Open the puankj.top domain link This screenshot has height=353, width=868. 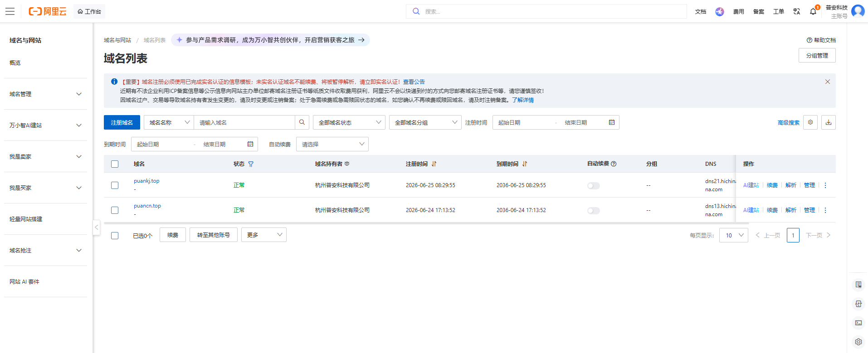(146, 181)
